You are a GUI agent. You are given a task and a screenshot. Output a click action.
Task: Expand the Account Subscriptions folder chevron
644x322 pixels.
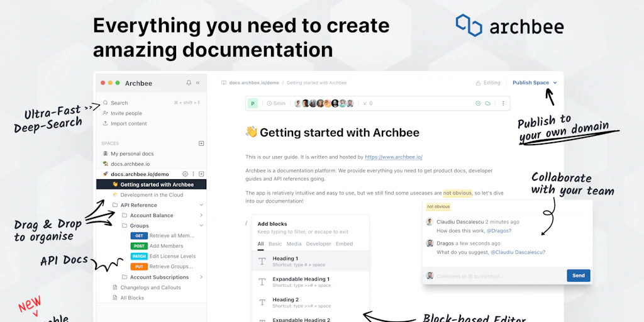201,277
